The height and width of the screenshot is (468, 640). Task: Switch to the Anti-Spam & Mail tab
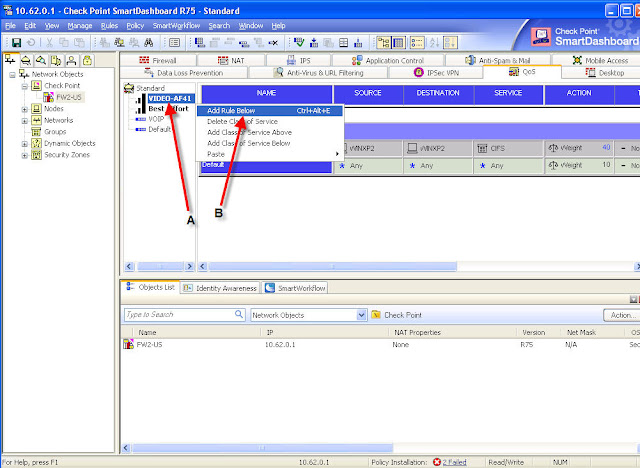(x=498, y=60)
